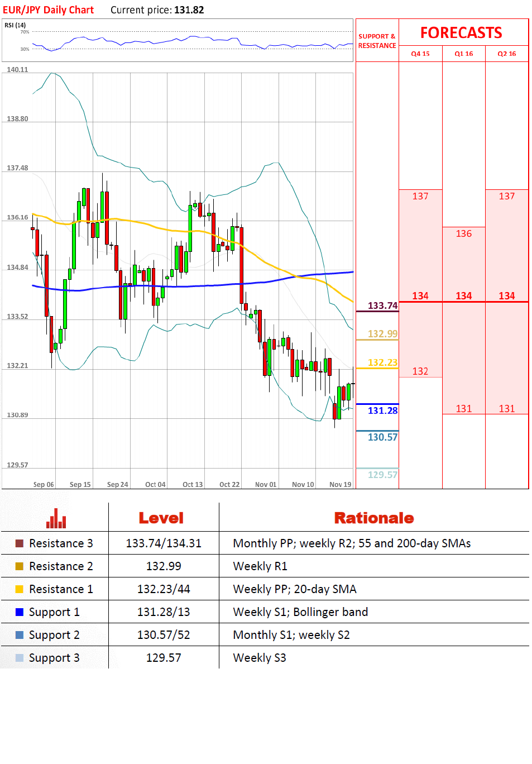The width and height of the screenshot is (532, 764).
Task: Click the RSI (14) label
Action: coord(15,25)
